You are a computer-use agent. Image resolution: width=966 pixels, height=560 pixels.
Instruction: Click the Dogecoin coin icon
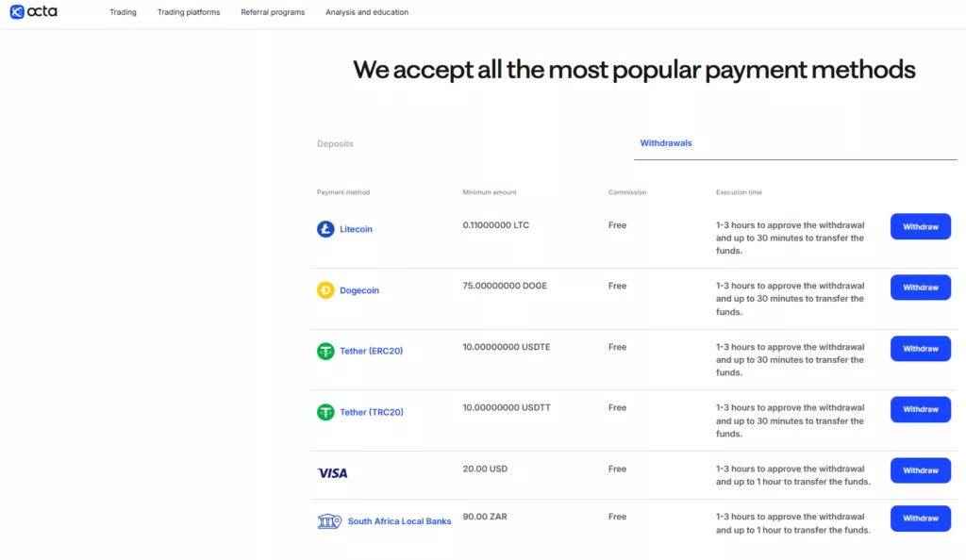(325, 289)
